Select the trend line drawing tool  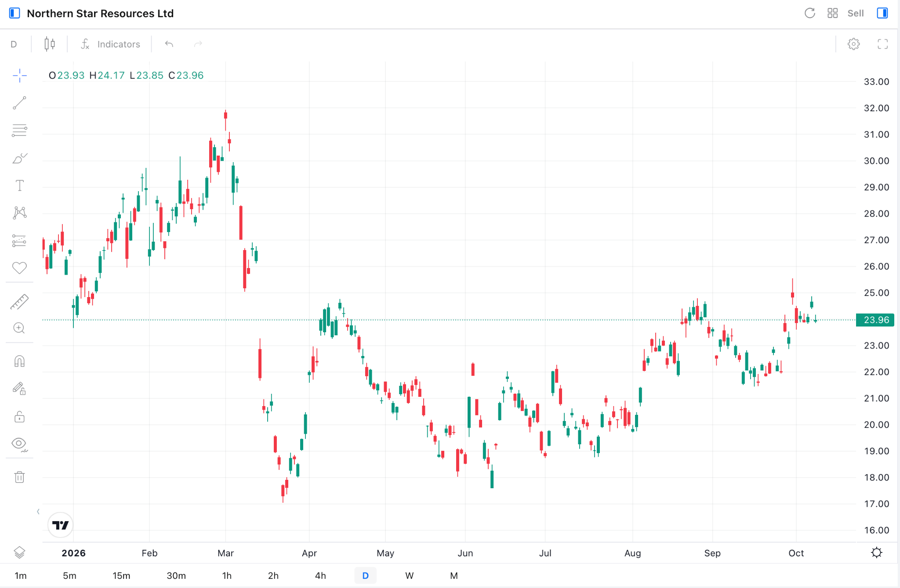[19, 103]
